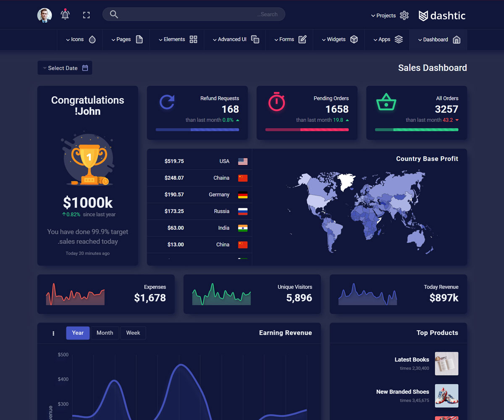Click the Chaina $248.07 row
This screenshot has height=420, width=504.
point(199,178)
